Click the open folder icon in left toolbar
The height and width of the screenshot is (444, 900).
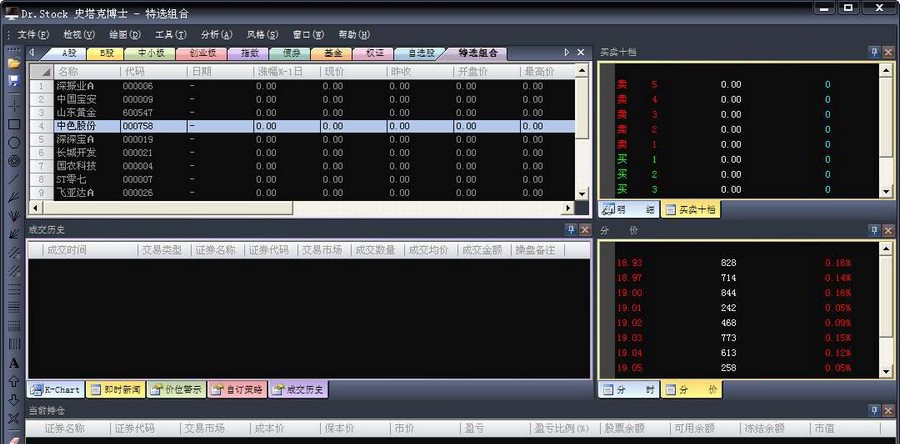(x=14, y=63)
